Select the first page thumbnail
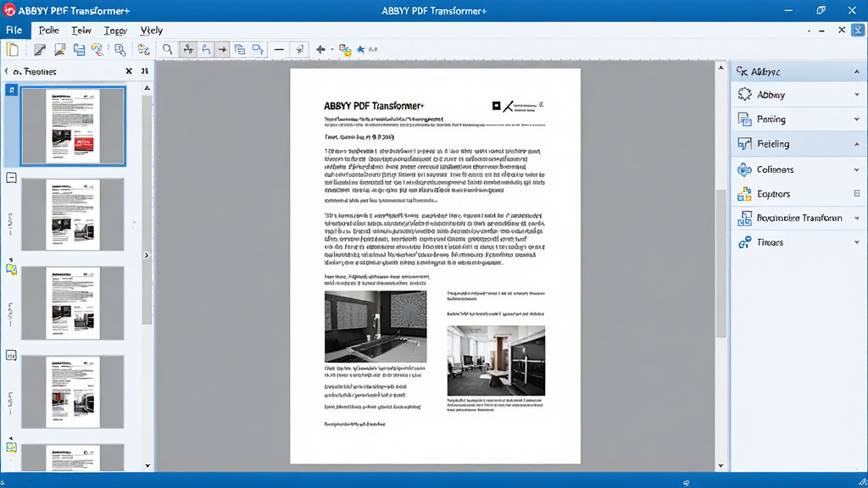 tap(73, 125)
